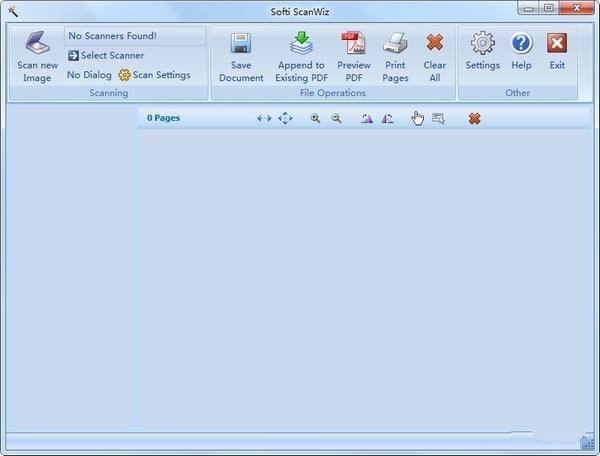This screenshot has width=600, height=456.
Task: Click Clear All red X
Action: point(435,42)
